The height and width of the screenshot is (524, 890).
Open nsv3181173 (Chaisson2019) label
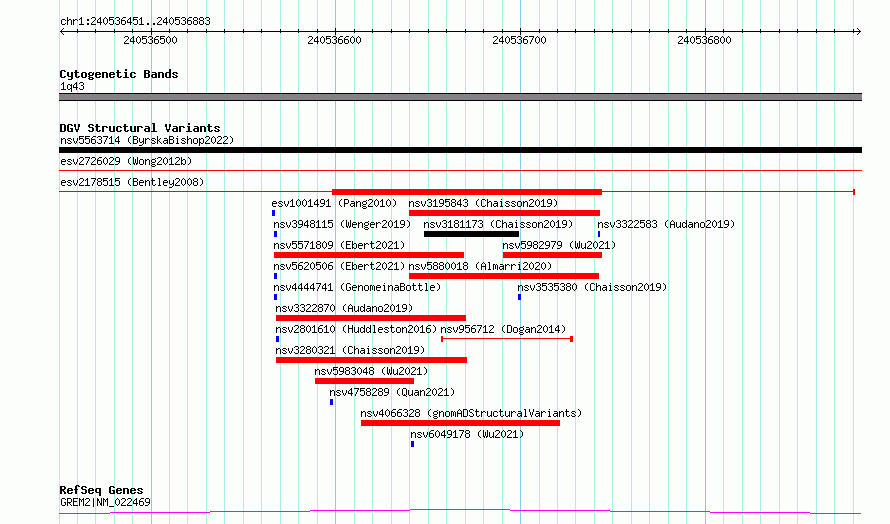click(498, 224)
